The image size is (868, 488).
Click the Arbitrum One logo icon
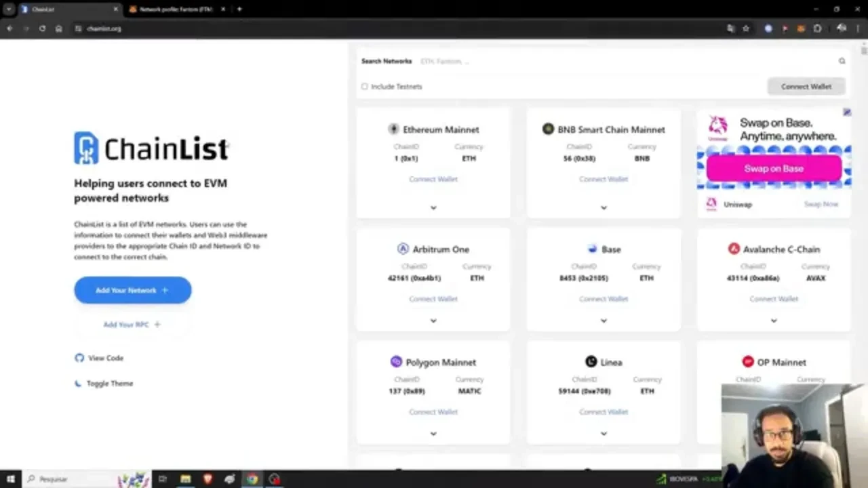click(403, 249)
